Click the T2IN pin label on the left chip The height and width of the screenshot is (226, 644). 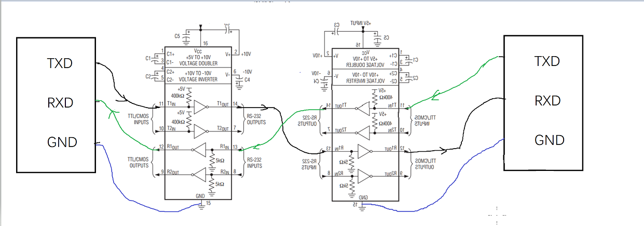click(x=172, y=128)
